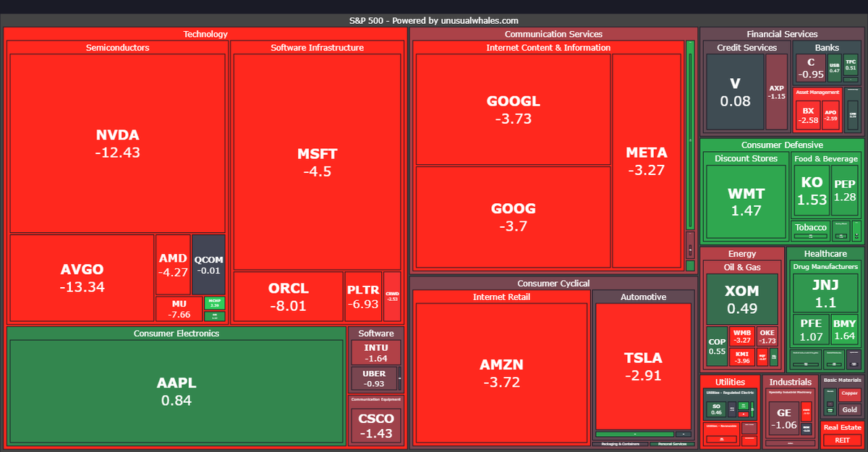Click the small green MCHP tile

214,302
